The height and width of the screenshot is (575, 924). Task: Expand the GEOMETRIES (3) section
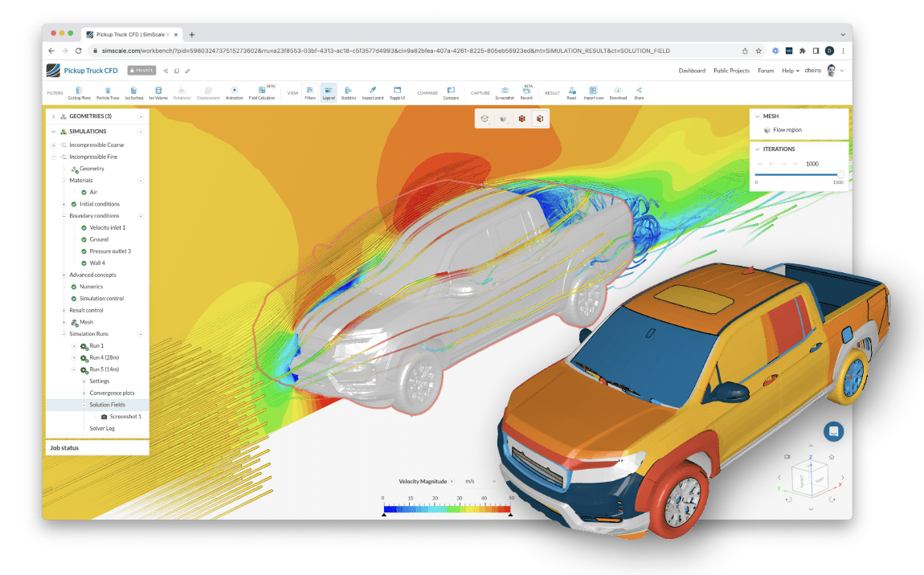54,116
